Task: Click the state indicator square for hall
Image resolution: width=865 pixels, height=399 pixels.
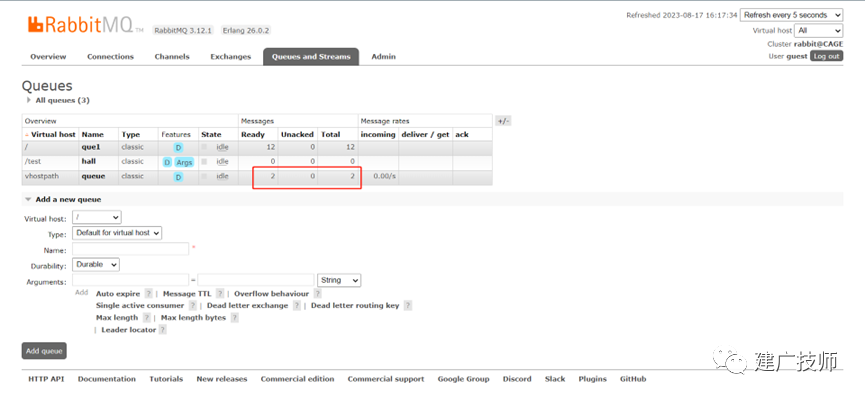Action: pos(205,162)
